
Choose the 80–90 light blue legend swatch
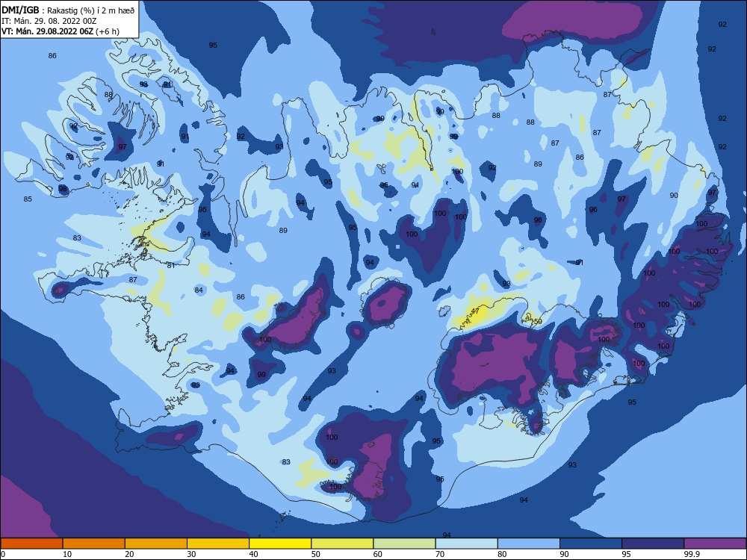coord(529,544)
